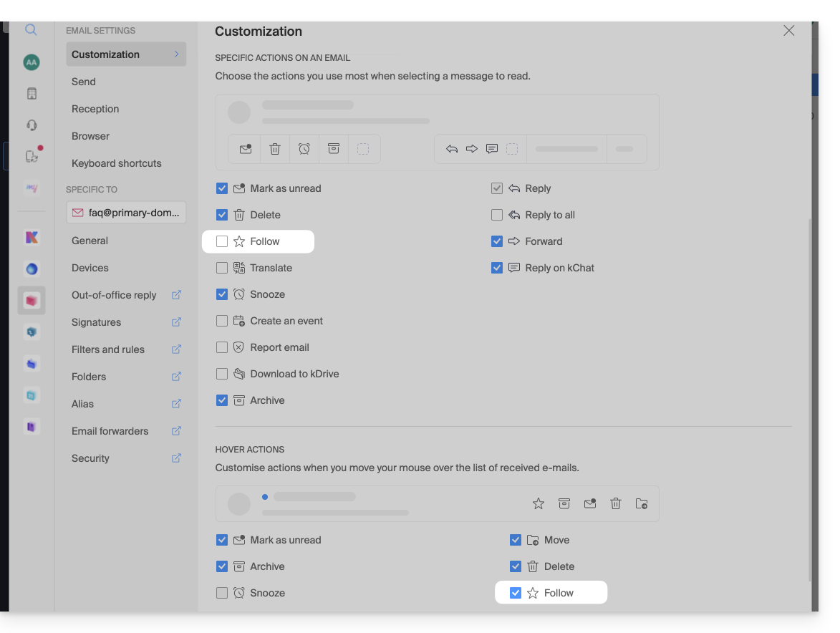Open Signatures external link arrow
Viewport: 840px width, 633px height.
tap(176, 322)
